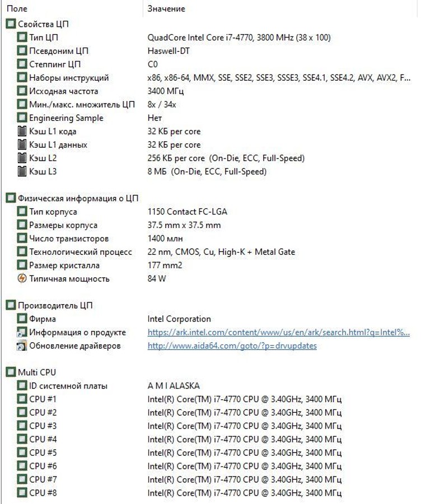The width and height of the screenshot is (430, 504).
Task: Click the Размеры корпуса row icon
Action: coord(22,225)
